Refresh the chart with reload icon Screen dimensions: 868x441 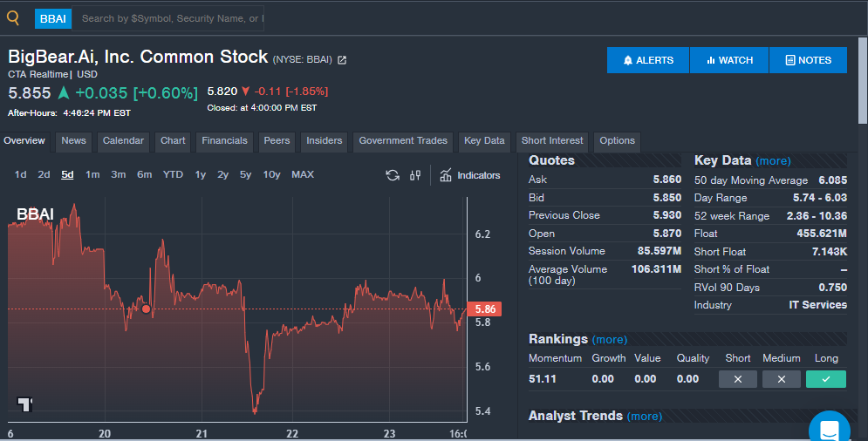pyautogui.click(x=393, y=175)
